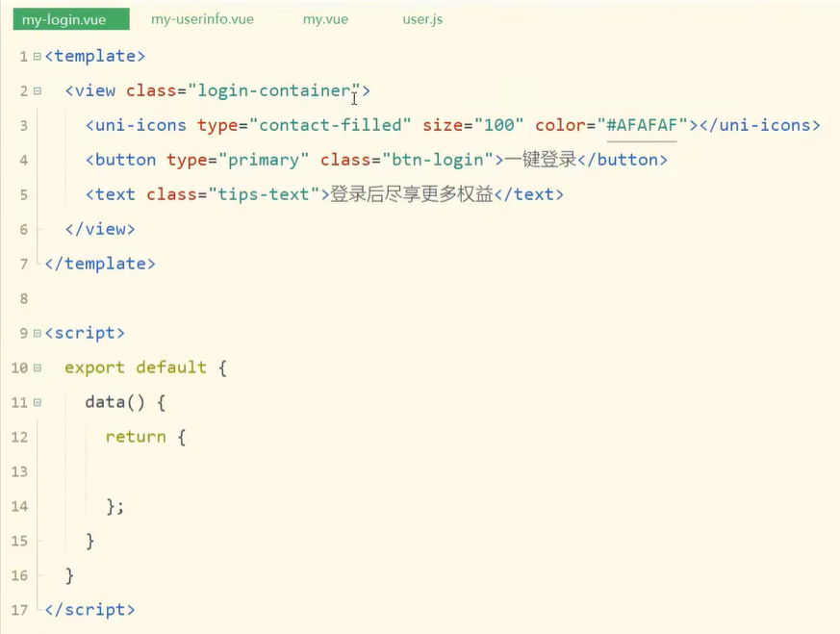840x634 pixels.
Task: Click the data() function name
Action: 115,402
